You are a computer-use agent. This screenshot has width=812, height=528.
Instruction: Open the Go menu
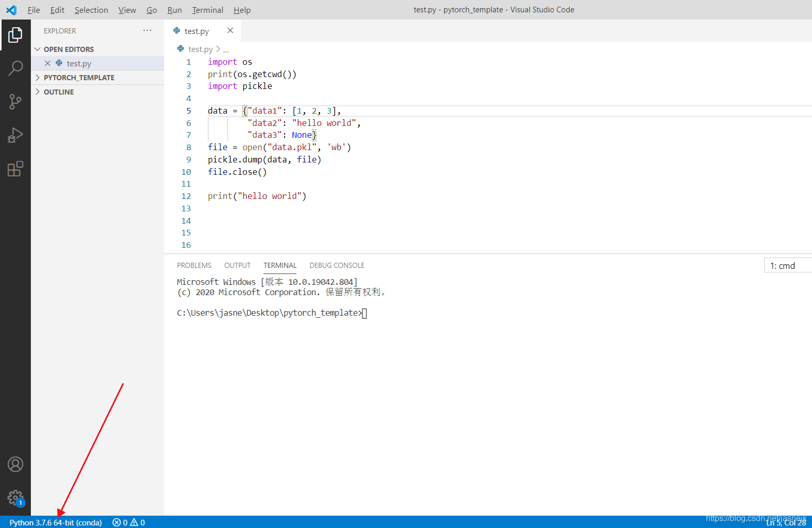(151, 10)
